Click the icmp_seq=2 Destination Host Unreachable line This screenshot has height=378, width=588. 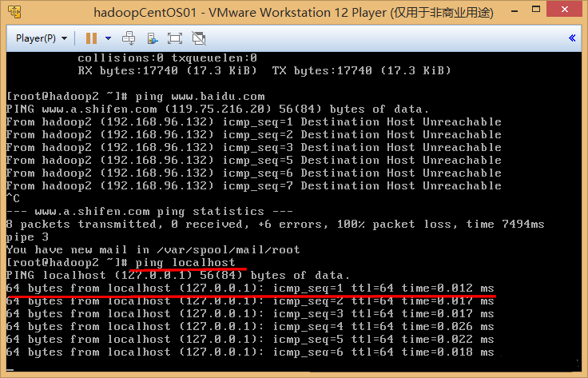coord(254,134)
